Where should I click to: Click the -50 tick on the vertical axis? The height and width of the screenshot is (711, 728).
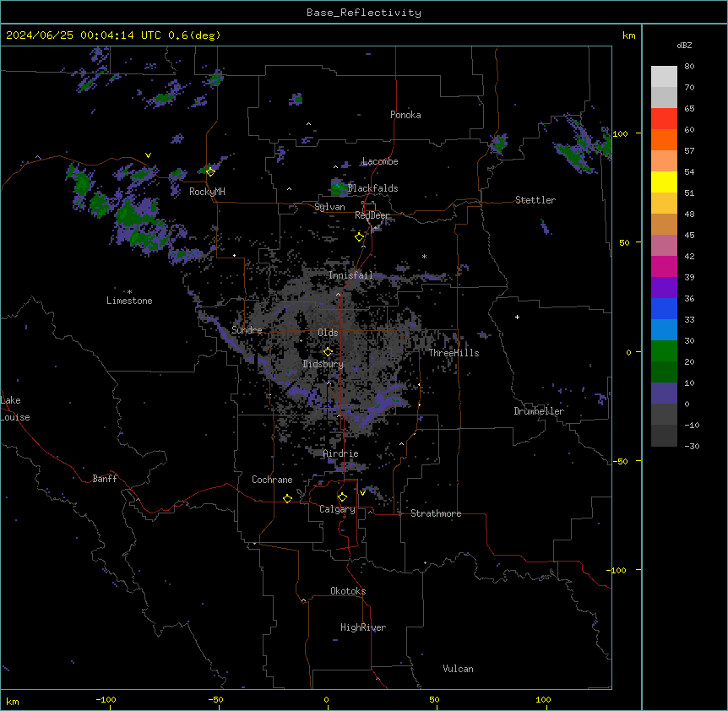620,461
